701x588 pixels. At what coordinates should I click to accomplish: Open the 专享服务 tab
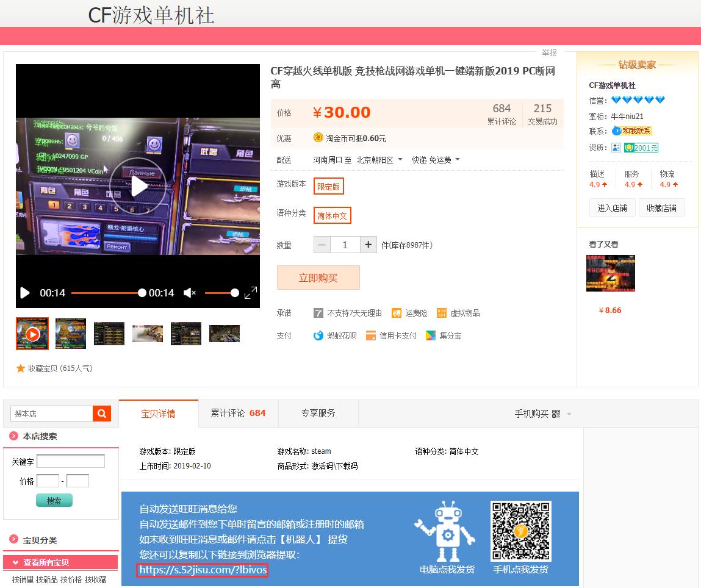coord(318,413)
